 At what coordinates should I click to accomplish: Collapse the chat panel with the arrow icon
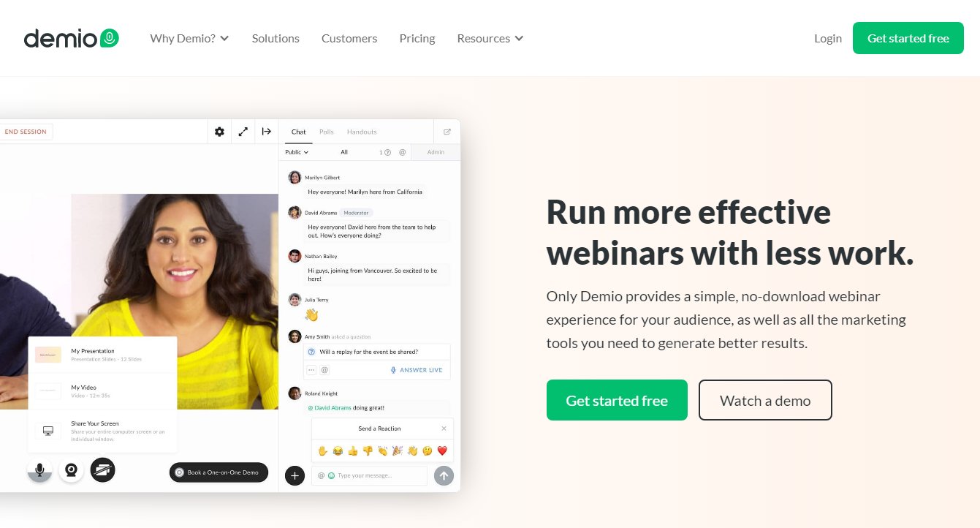(x=267, y=132)
